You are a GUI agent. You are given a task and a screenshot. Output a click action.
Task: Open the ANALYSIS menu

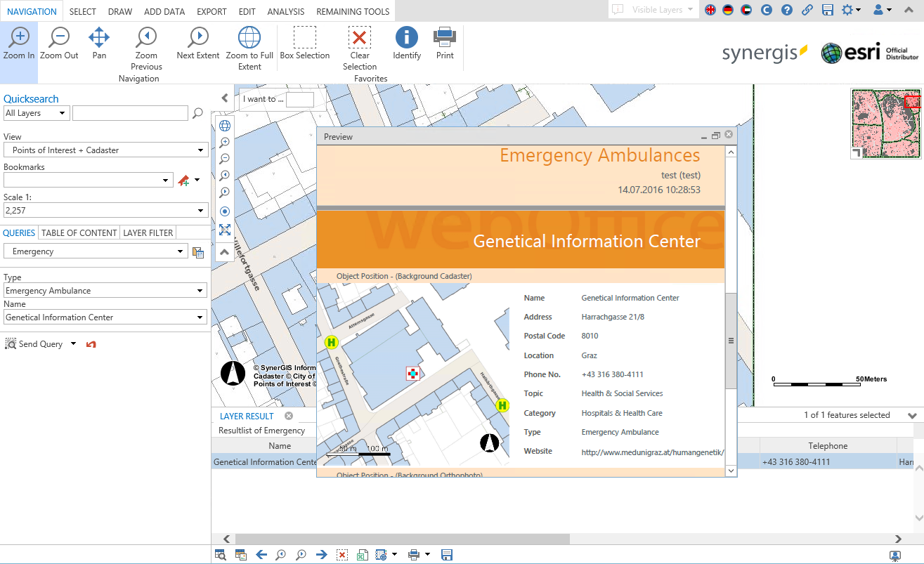point(285,11)
